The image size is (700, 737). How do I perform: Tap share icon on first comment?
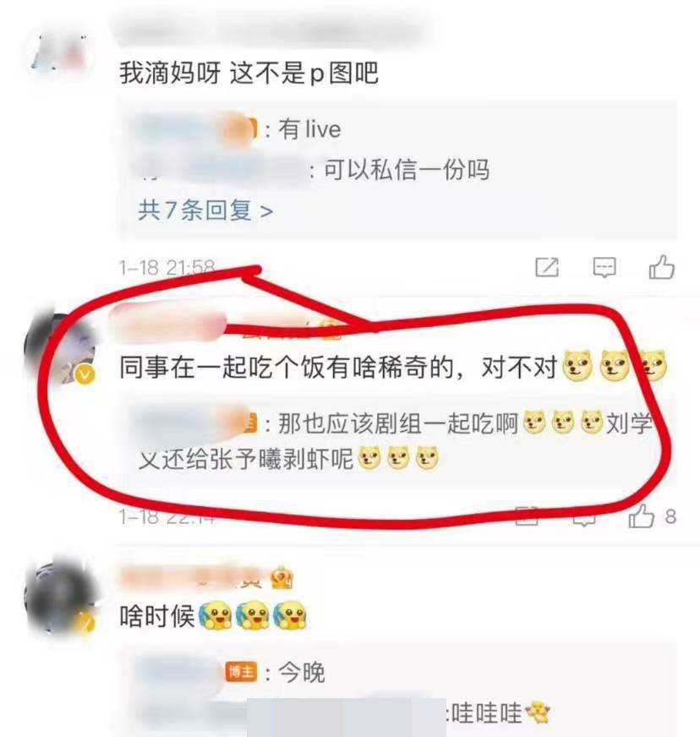[547, 267]
